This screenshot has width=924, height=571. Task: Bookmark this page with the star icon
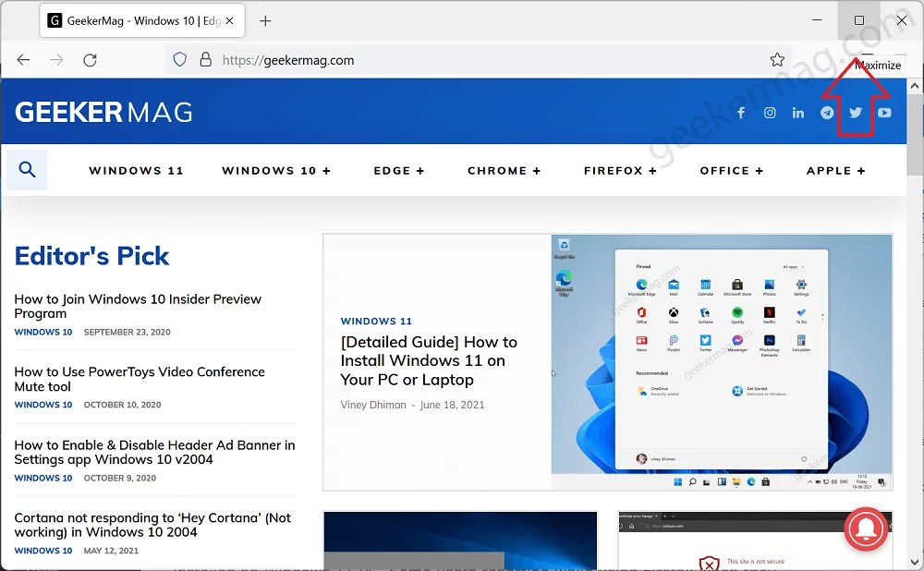pos(777,59)
